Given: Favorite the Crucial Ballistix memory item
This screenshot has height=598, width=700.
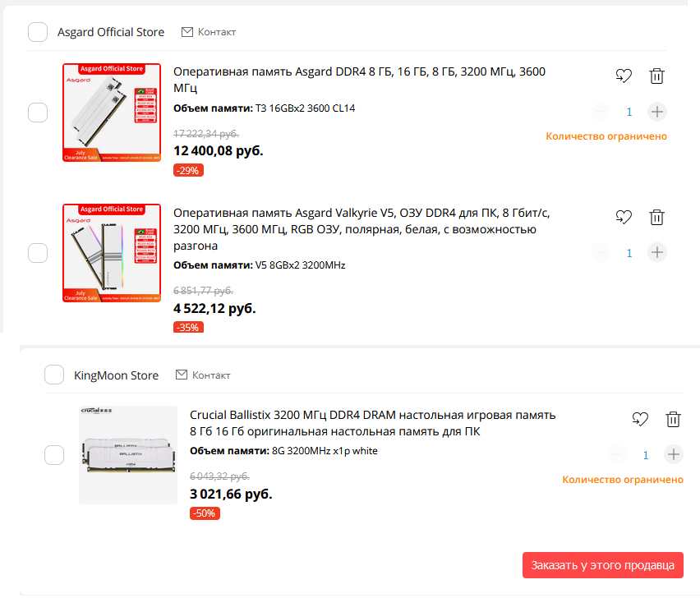Looking at the screenshot, I should coord(640,419).
